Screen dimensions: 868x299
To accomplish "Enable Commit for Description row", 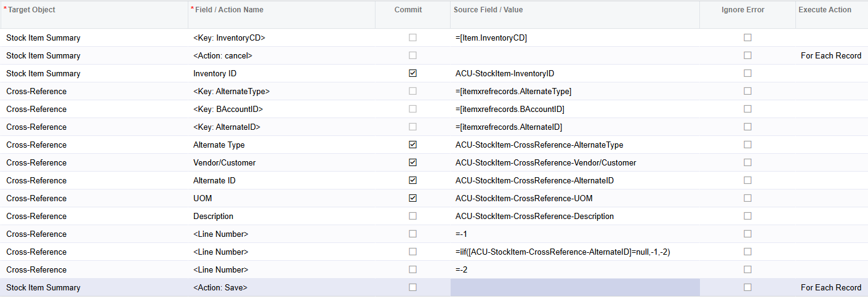I will click(412, 216).
